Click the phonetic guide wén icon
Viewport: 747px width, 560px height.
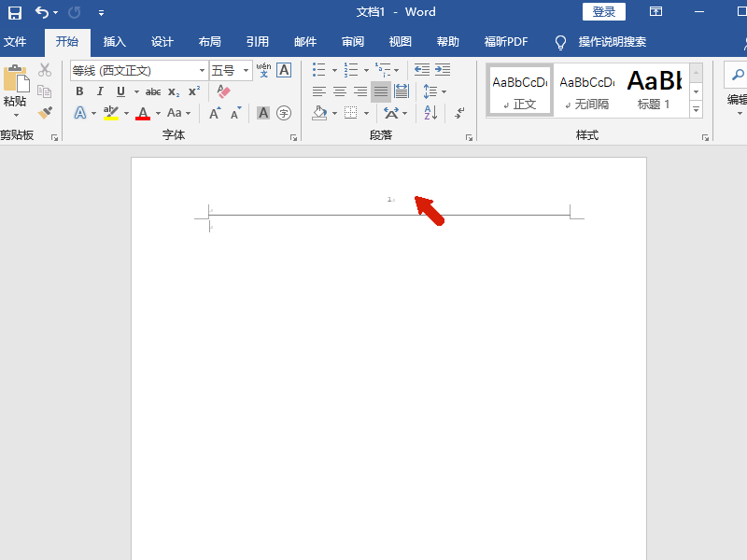click(263, 70)
